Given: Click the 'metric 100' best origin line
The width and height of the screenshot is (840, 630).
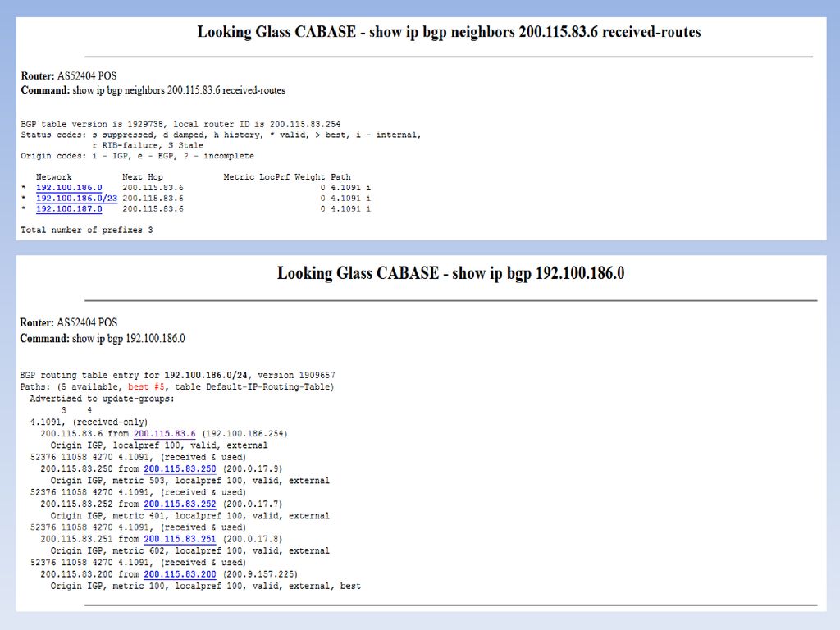Looking at the screenshot, I should (206, 586).
